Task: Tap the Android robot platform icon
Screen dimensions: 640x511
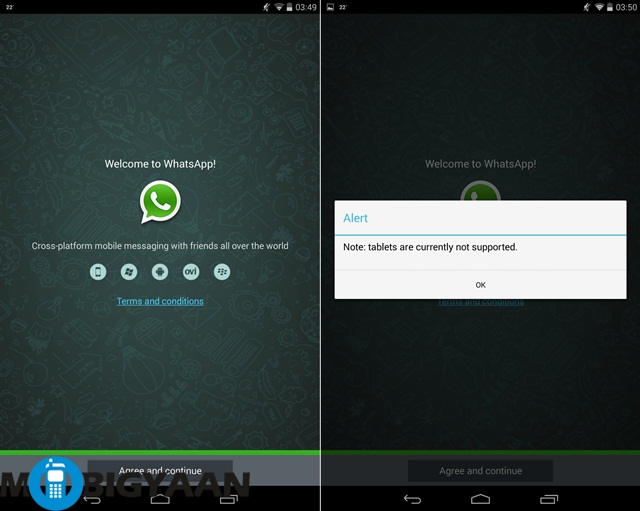Action: coord(160,272)
